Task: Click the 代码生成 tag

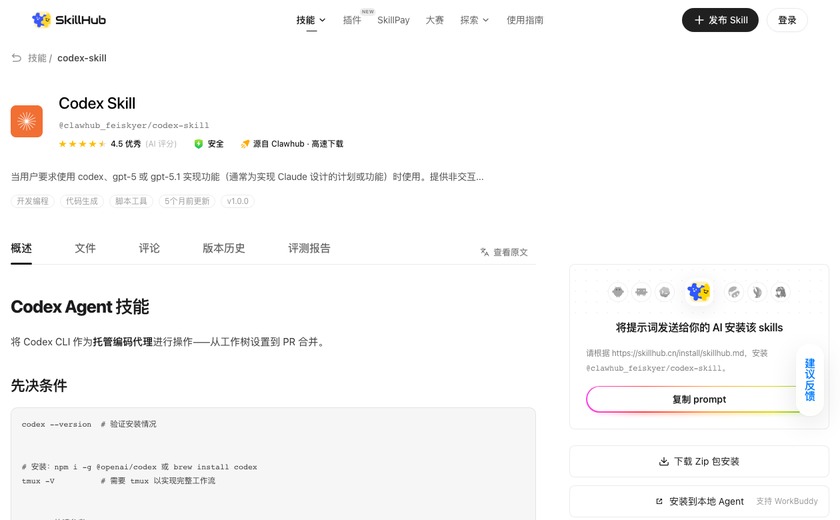Action: [x=82, y=201]
